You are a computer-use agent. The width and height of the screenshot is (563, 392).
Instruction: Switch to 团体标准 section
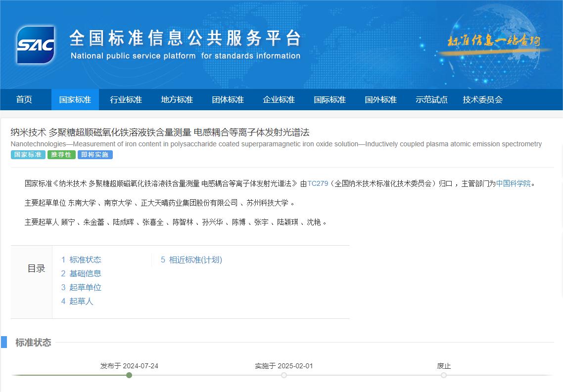click(x=228, y=99)
